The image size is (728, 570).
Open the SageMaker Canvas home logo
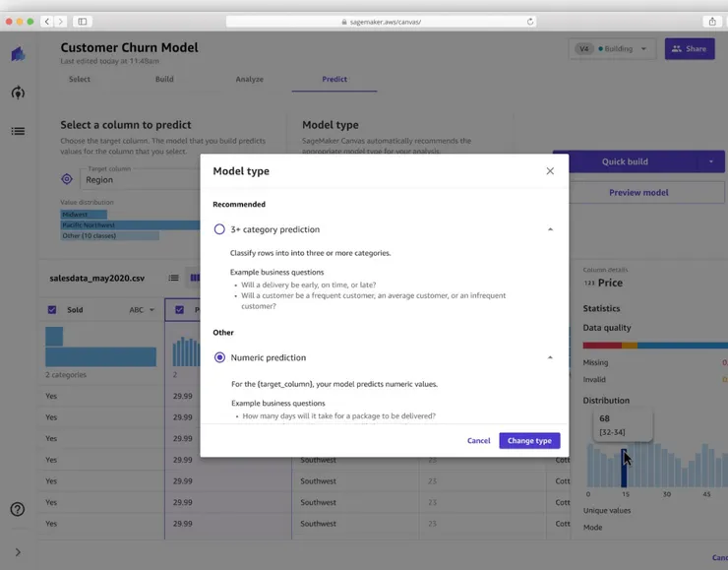click(18, 54)
